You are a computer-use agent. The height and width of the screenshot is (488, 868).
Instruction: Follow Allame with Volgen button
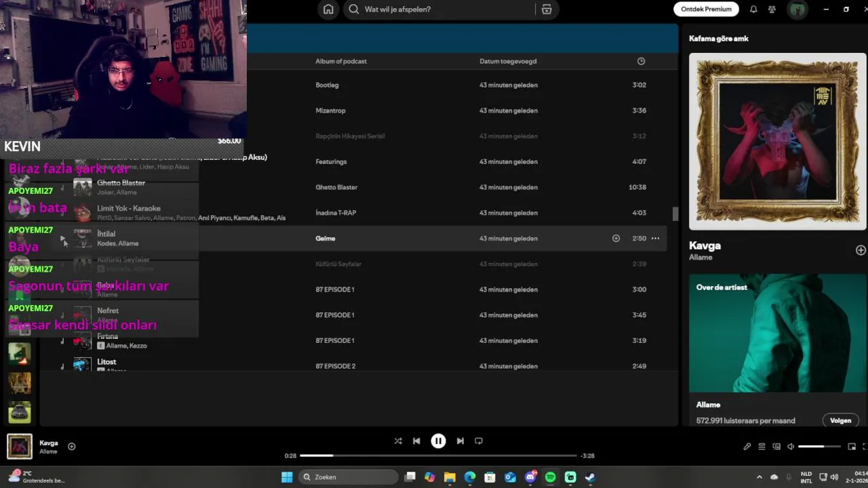coord(840,420)
